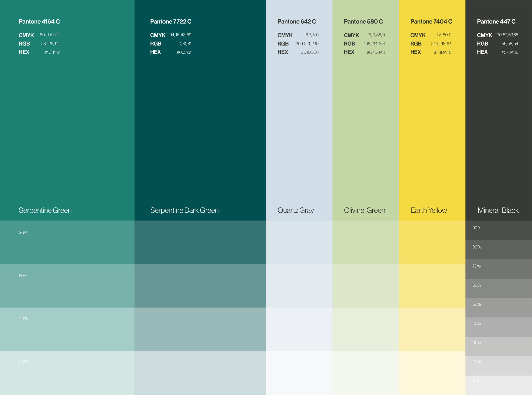The width and height of the screenshot is (532, 395).
Task: Click hex value #1C8172
Action: [x=52, y=52]
